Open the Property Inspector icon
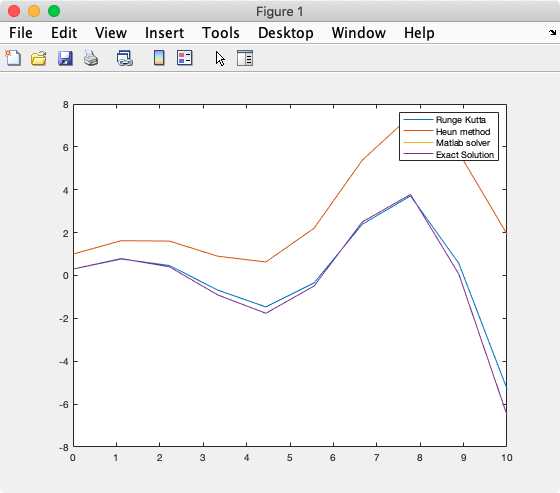Image resolution: width=560 pixels, height=493 pixels. pos(245,58)
